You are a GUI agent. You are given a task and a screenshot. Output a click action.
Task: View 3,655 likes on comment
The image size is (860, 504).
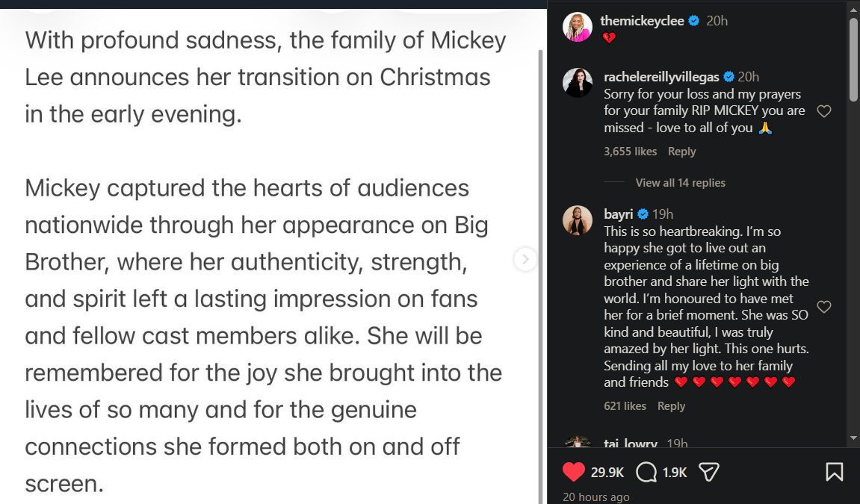point(630,152)
